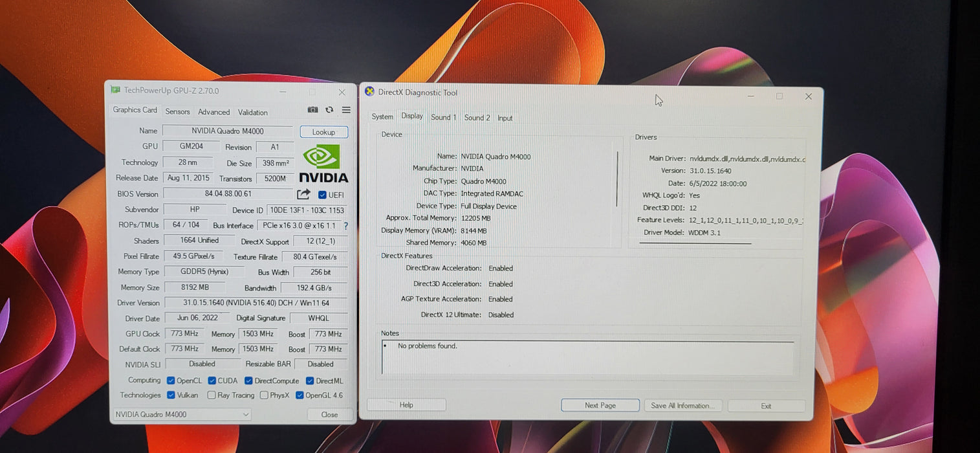The image size is (980, 453).
Task: Click the NVIDIA logo in GPU-Z
Action: pos(323,164)
